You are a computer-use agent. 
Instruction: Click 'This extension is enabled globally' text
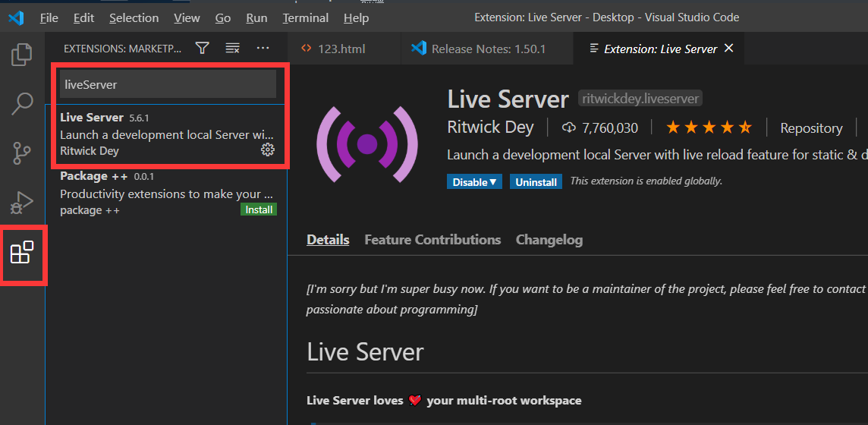click(646, 181)
